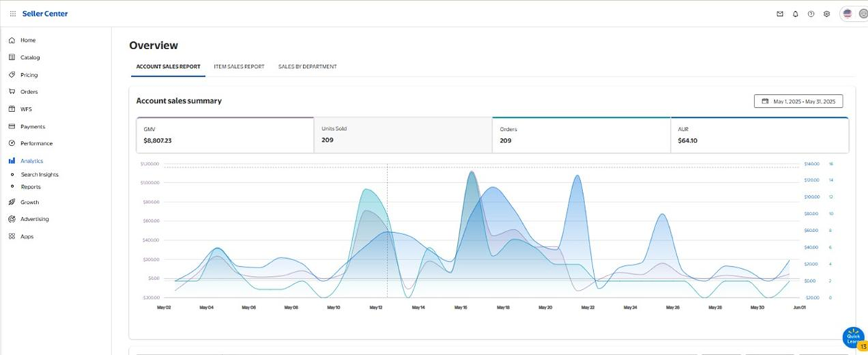This screenshot has width=868, height=355.
Task: Open Reports under Analytics
Action: pyautogui.click(x=30, y=187)
